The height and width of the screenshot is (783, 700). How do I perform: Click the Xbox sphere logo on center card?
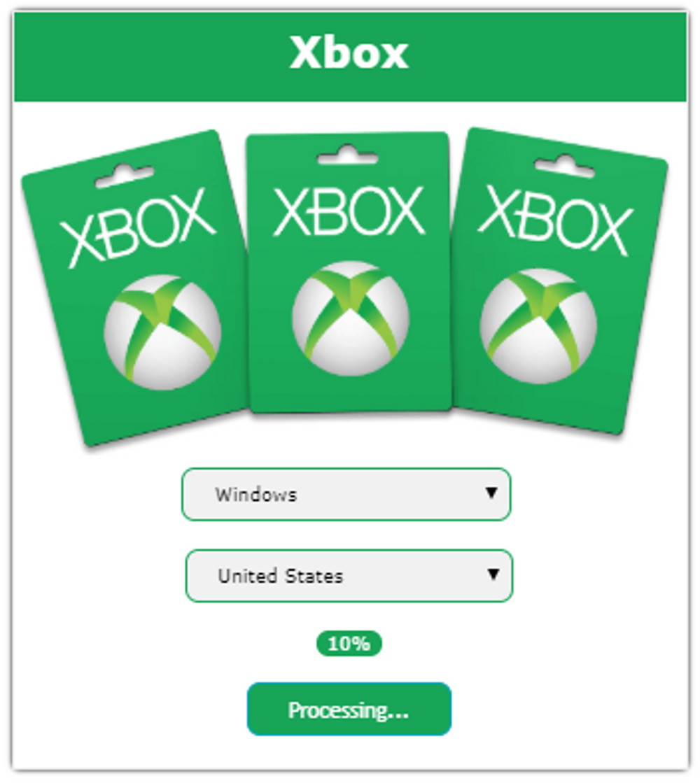[x=350, y=318]
